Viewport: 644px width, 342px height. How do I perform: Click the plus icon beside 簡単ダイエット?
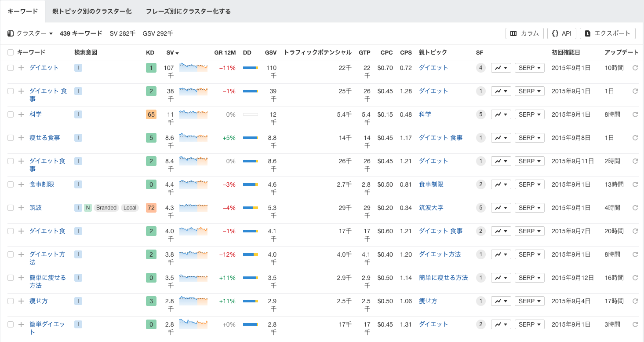point(21,324)
